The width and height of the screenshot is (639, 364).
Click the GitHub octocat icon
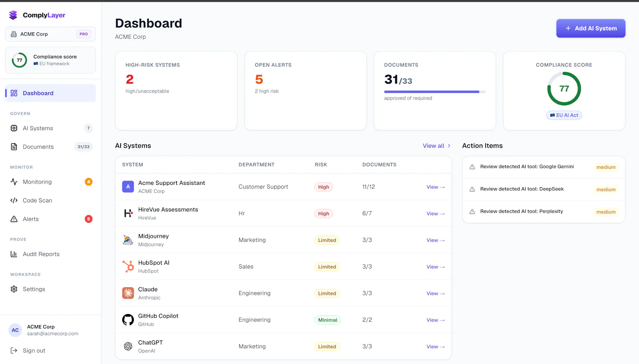pos(128,320)
